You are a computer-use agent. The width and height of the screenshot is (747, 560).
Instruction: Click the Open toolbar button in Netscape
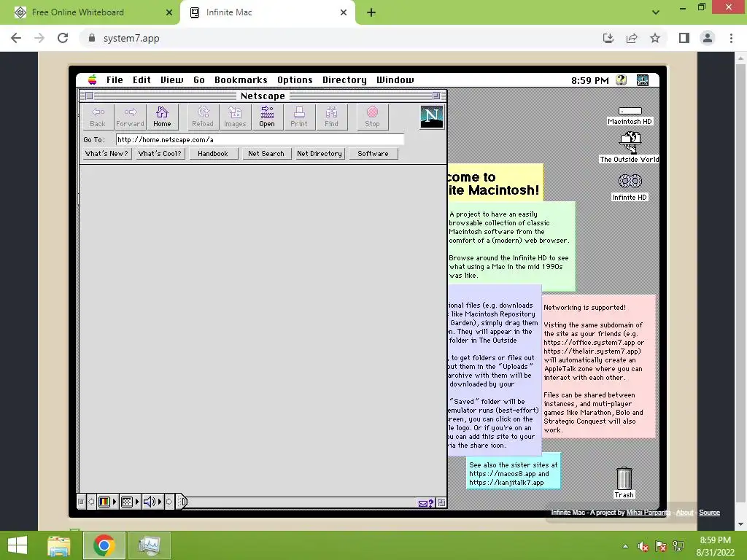click(x=267, y=117)
